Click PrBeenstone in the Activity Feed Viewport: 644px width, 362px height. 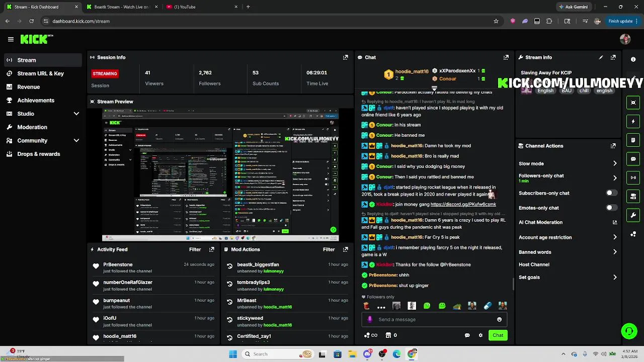pyautogui.click(x=118, y=264)
